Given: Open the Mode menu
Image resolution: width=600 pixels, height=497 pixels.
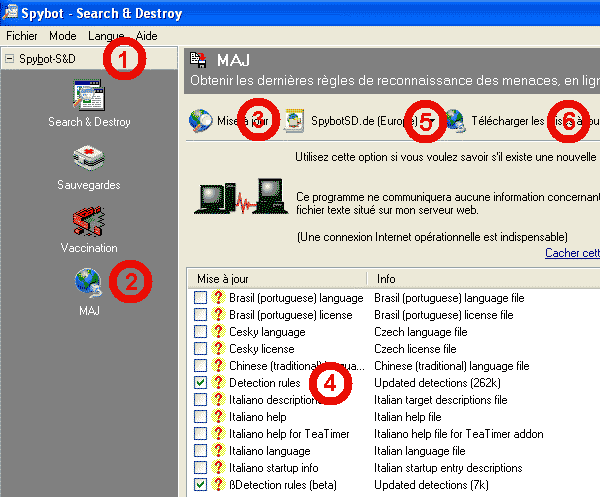Looking at the screenshot, I should (63, 36).
